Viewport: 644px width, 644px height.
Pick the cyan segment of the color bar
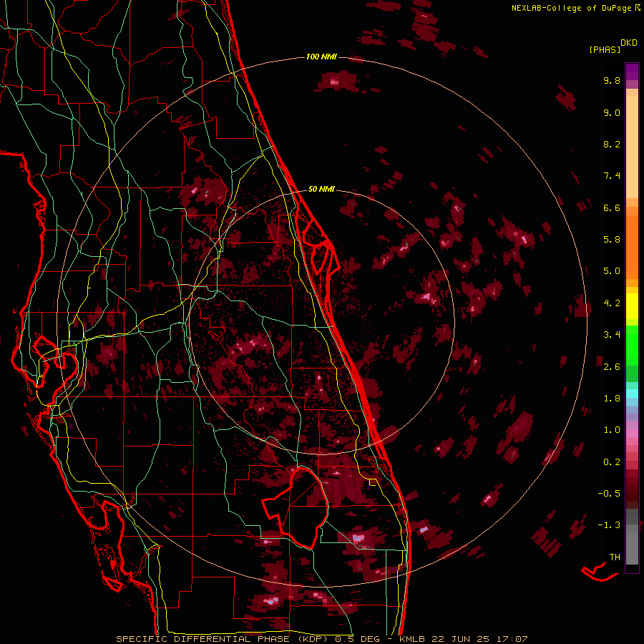tap(632, 393)
